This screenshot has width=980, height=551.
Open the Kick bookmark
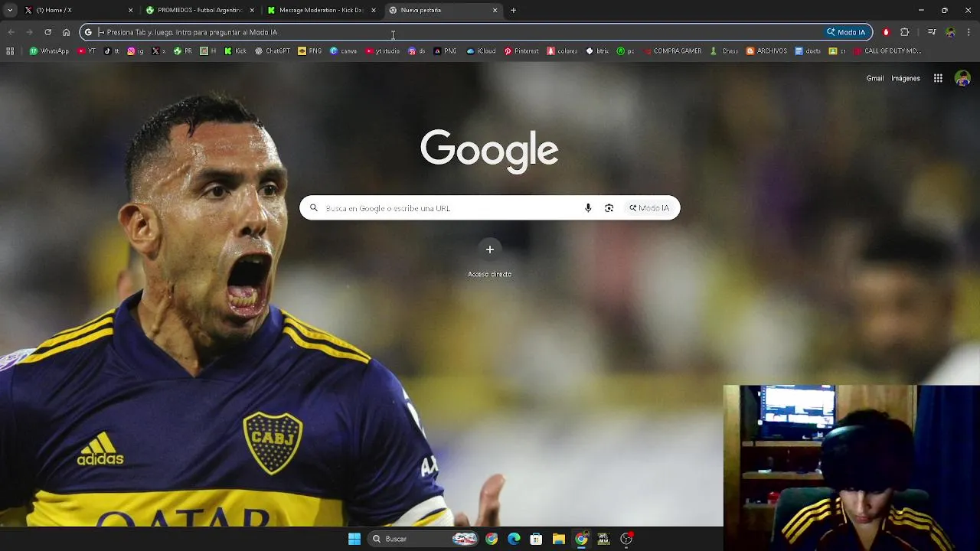point(236,51)
